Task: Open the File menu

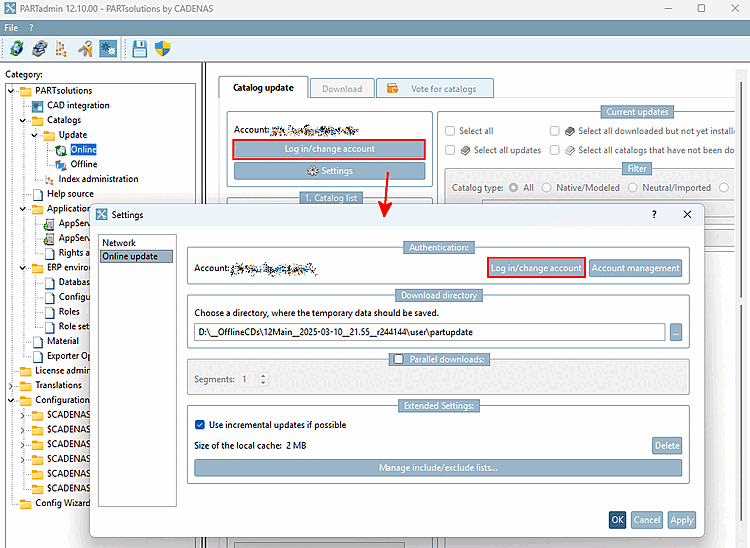Action: tap(11, 28)
